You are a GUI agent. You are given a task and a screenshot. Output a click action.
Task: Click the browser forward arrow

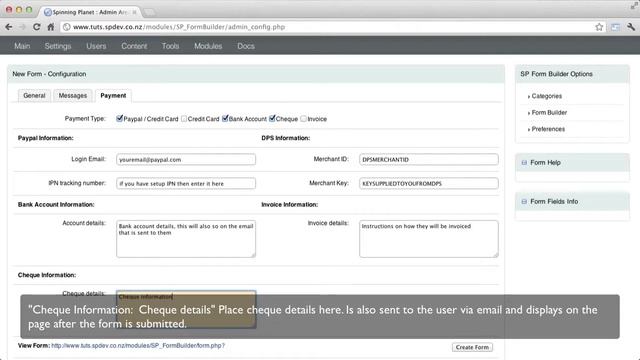tap(22, 27)
